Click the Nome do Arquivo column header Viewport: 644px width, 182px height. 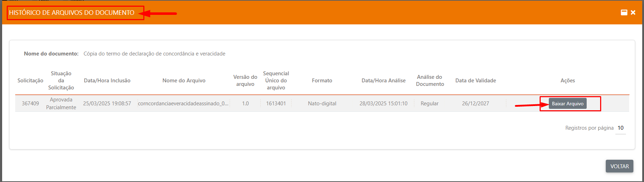click(184, 81)
